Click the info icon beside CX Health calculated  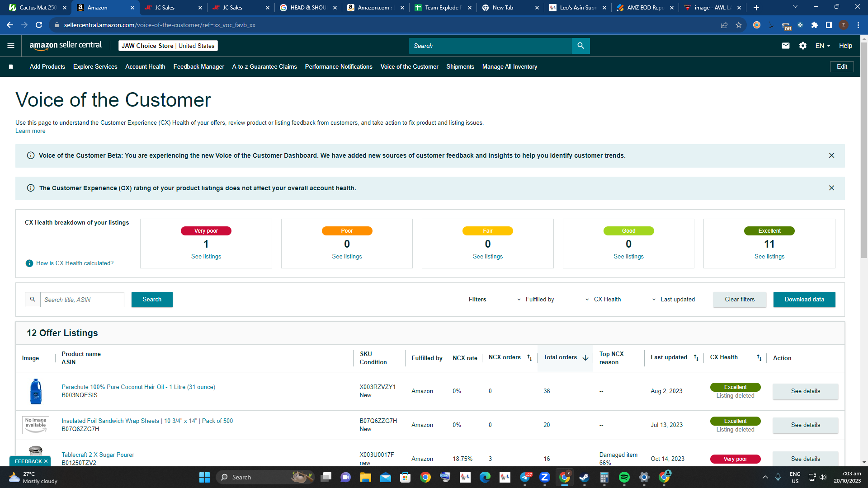pyautogui.click(x=29, y=263)
